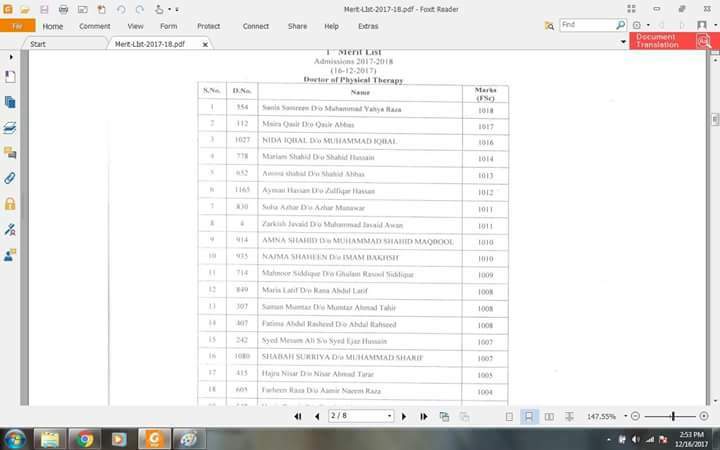
Task: Click the Print icon in quick access toolbar
Action: (62, 9)
